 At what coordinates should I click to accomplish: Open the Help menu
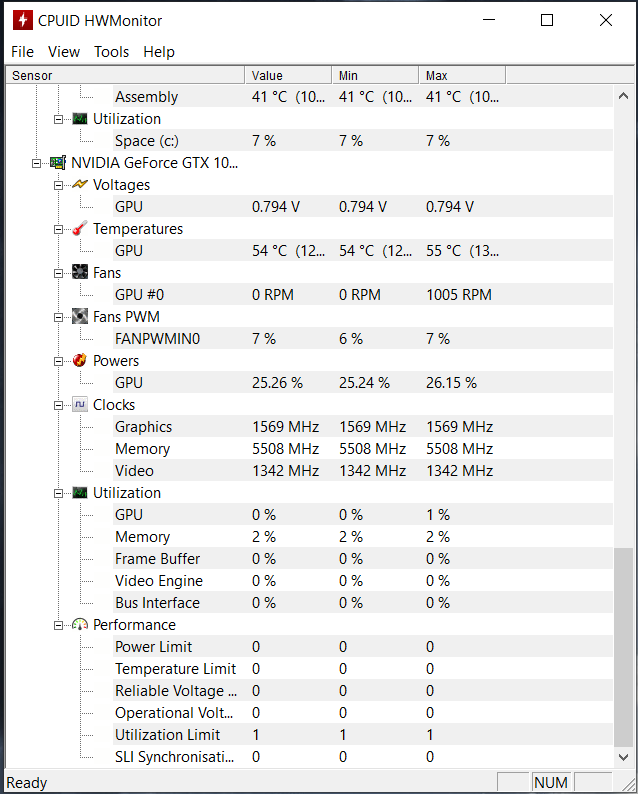[158, 52]
